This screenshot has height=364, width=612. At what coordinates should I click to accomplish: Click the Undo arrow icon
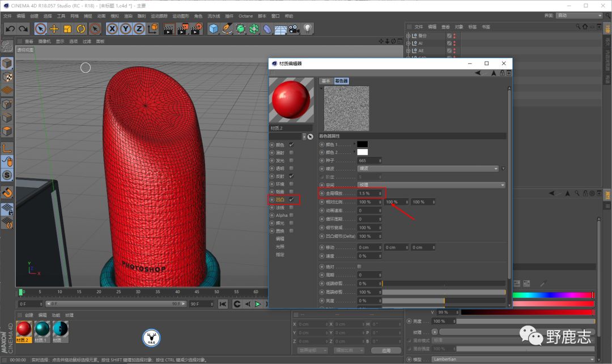tap(10, 29)
